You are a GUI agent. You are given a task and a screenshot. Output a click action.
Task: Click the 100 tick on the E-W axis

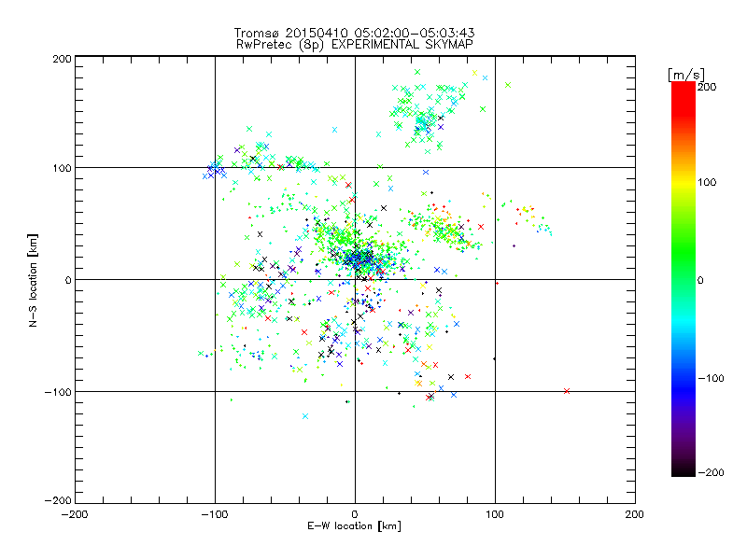(x=495, y=514)
